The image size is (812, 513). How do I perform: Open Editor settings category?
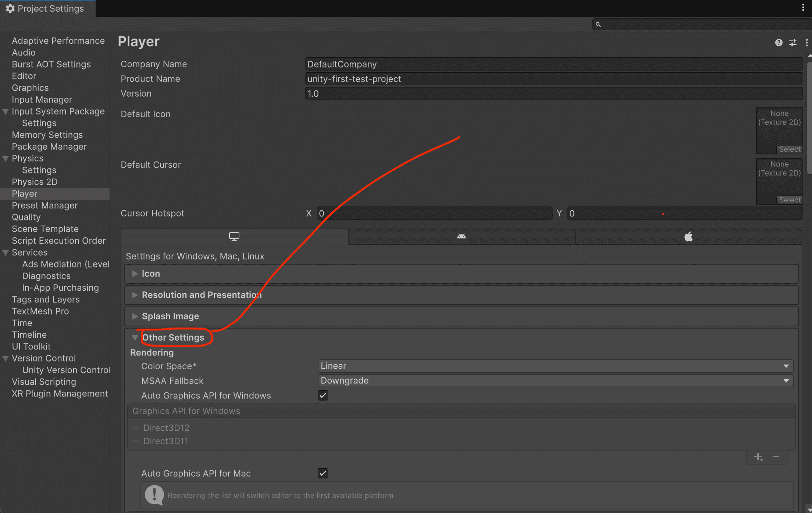24,76
